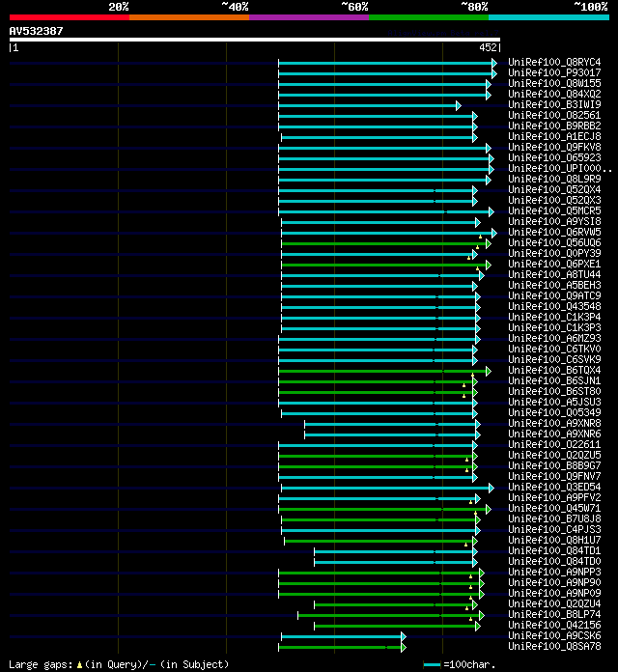Select the UniRef100_Q52QX3 label
Viewport: 618px width, 672px height.
[554, 200]
